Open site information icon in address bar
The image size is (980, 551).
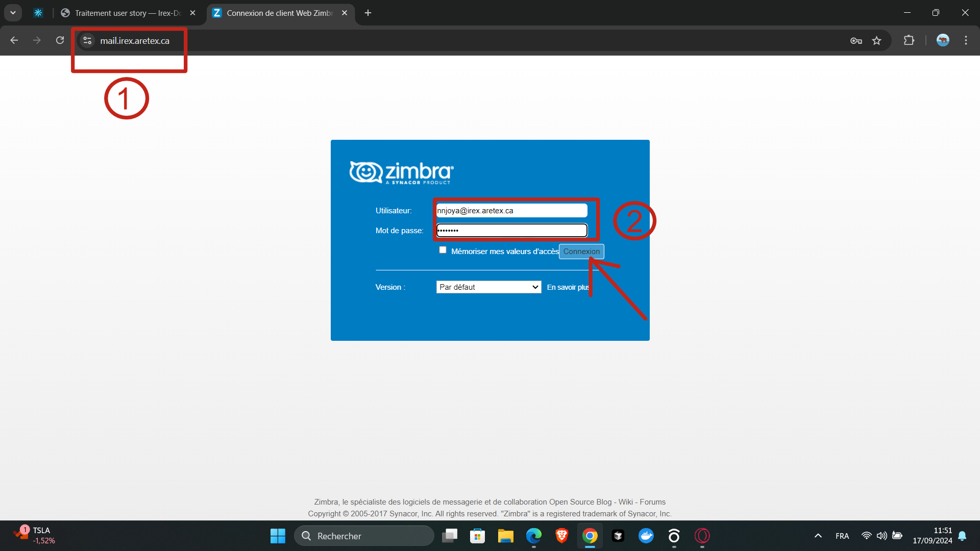(87, 40)
